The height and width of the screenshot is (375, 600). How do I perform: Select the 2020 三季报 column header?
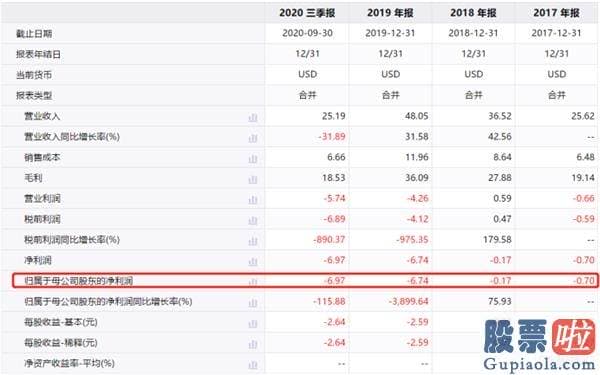[x=307, y=13]
